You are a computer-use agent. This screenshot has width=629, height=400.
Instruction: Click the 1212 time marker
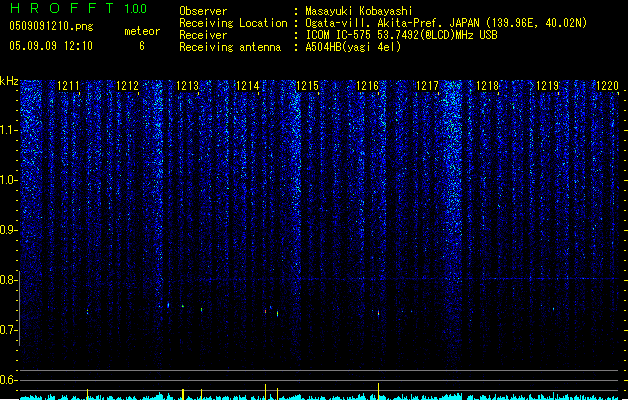[128, 86]
